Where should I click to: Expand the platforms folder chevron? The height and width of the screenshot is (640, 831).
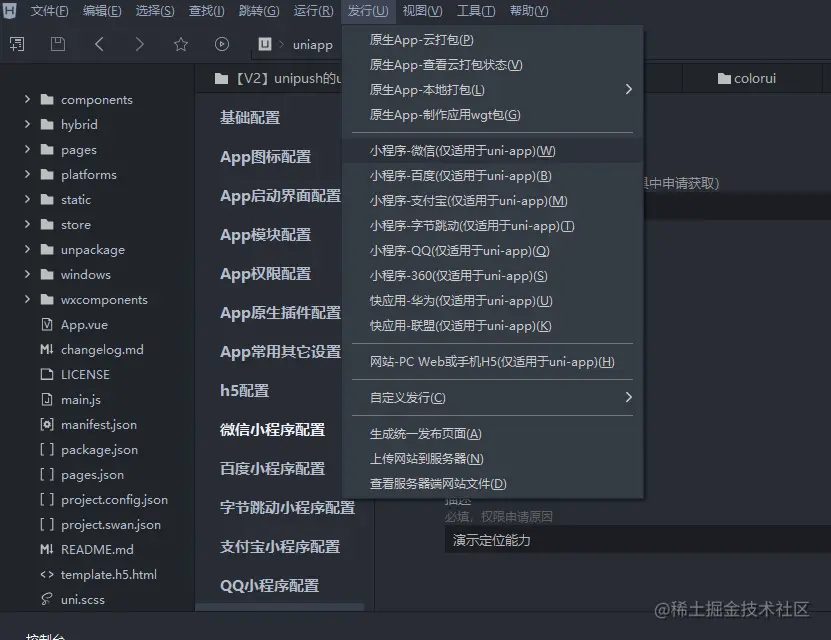tap(28, 174)
